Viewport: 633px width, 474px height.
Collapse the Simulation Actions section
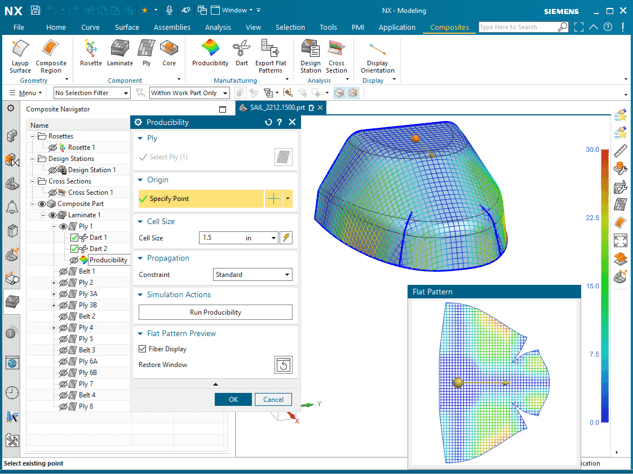tap(140, 295)
